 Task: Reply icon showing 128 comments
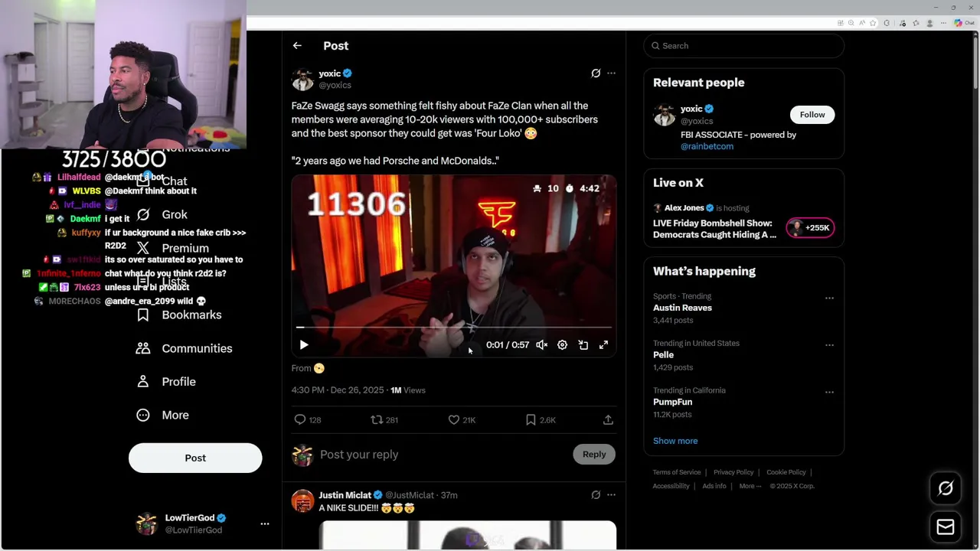pyautogui.click(x=308, y=420)
